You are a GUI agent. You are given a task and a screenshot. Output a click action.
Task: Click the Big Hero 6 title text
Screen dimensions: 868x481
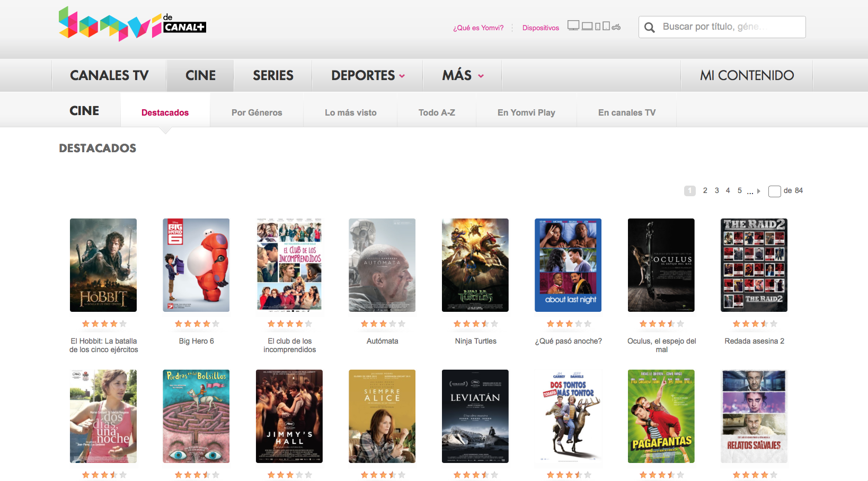tap(197, 341)
